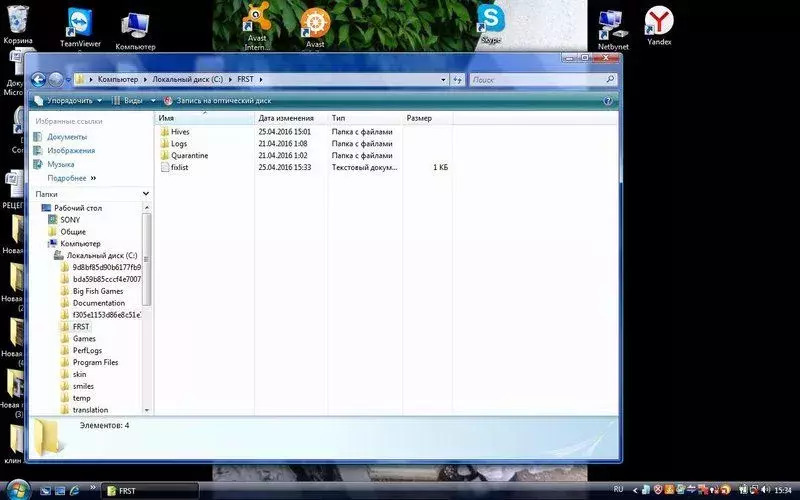Screen dimensions: 800x500
Task: Sort by Дата изменения column header
Action: coord(291,118)
